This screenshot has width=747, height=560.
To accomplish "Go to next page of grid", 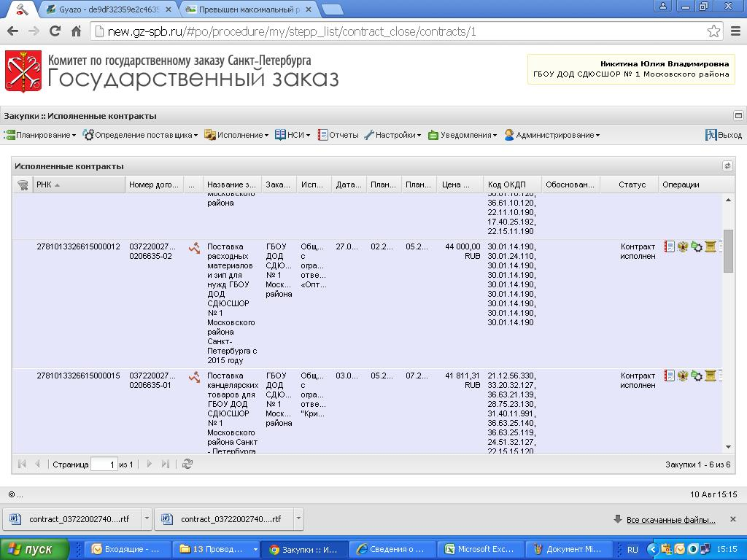I will [149, 464].
